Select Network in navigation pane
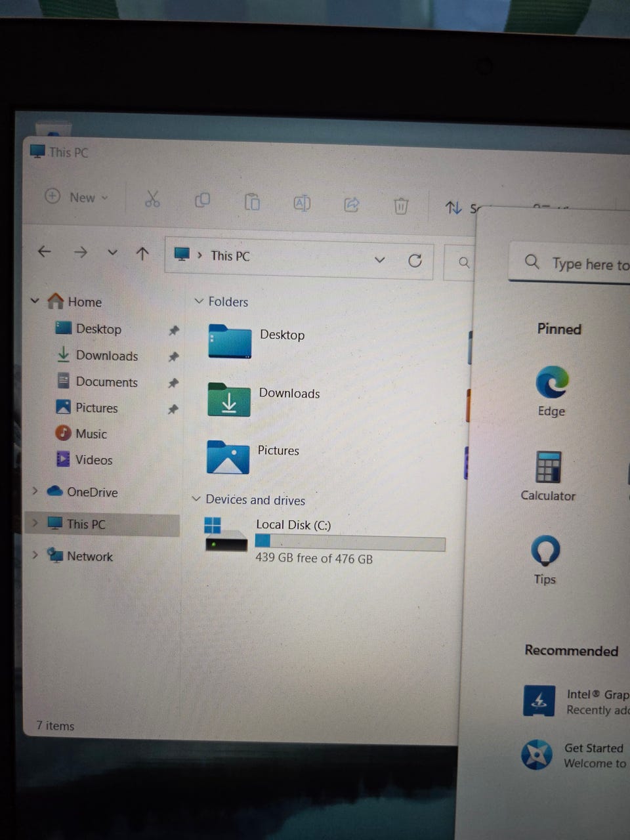 (x=80, y=556)
